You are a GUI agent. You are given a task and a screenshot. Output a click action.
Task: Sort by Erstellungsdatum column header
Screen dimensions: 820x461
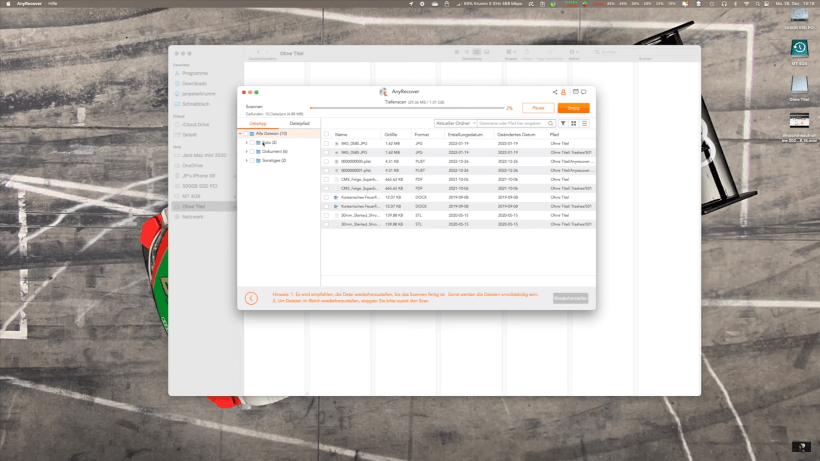465,135
